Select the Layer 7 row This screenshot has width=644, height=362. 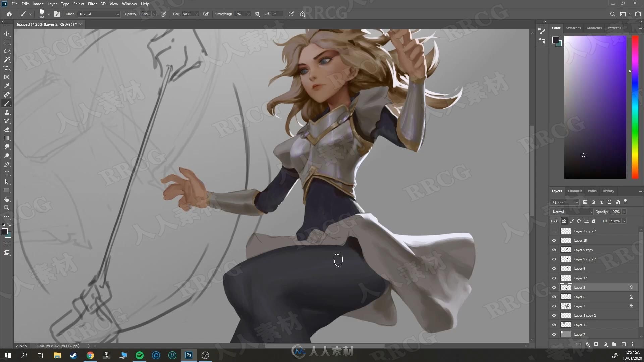tap(594, 335)
